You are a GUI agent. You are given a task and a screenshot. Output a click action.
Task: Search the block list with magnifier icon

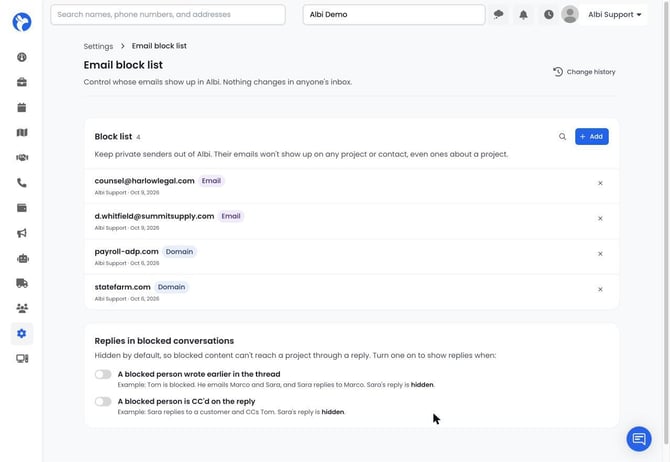[562, 137]
